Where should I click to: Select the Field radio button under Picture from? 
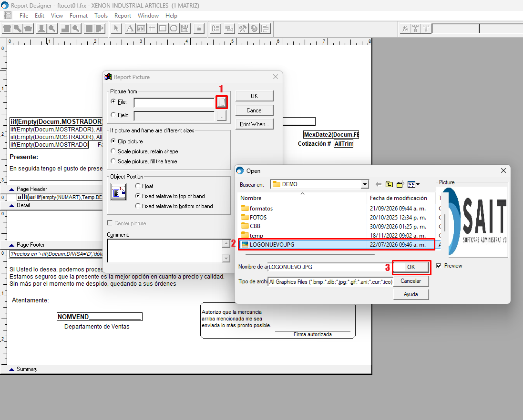[113, 115]
